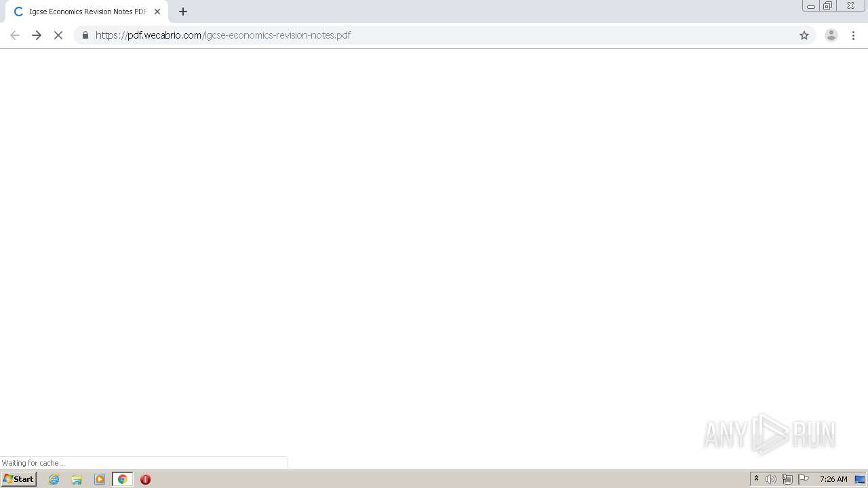Select the Igcse Economics Revision Notes tab
This screenshot has width=868, height=488.
pos(87,12)
